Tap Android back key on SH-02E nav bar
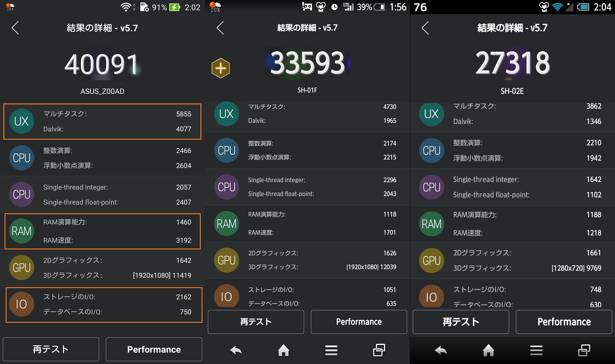This screenshot has height=364, width=615. pos(441,350)
